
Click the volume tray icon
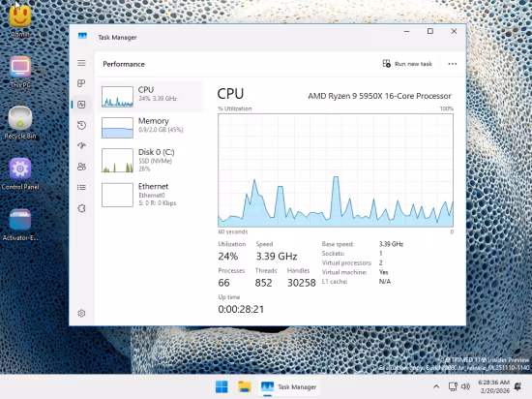click(x=466, y=386)
